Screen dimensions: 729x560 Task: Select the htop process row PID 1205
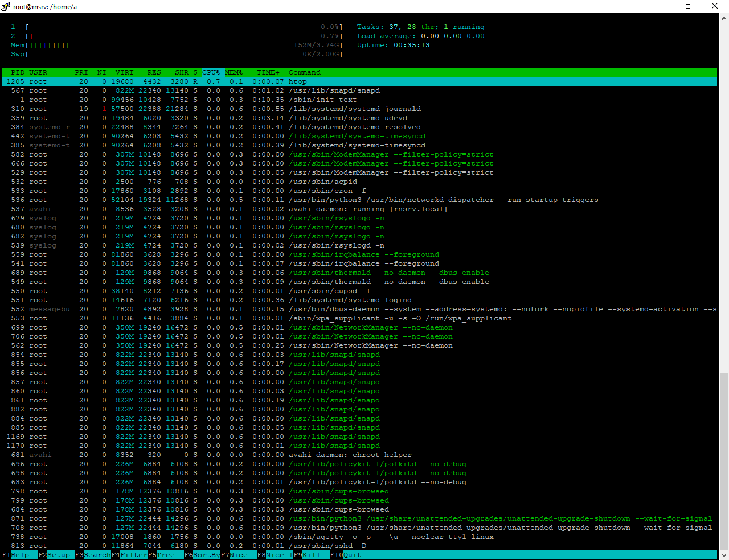point(359,81)
